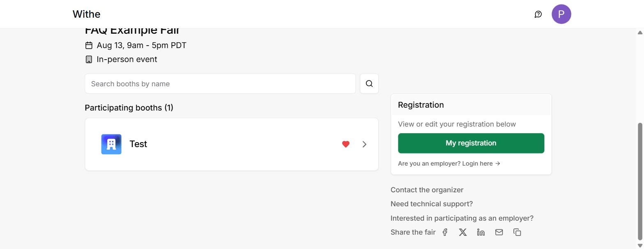Click Need technical support link
Screen dimensions: 644x249
(x=432, y=204)
